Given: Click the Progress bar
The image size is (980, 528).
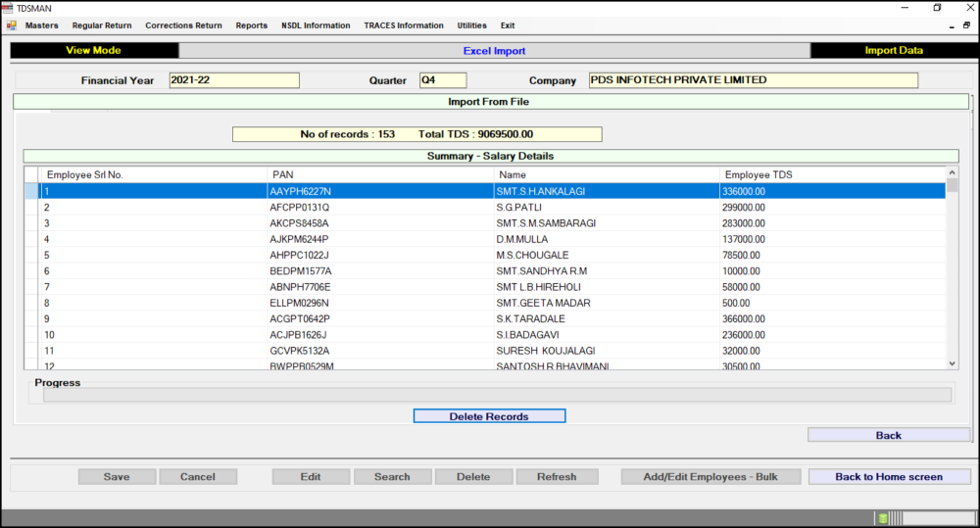Looking at the screenshot, I should pyautogui.click(x=497, y=394).
